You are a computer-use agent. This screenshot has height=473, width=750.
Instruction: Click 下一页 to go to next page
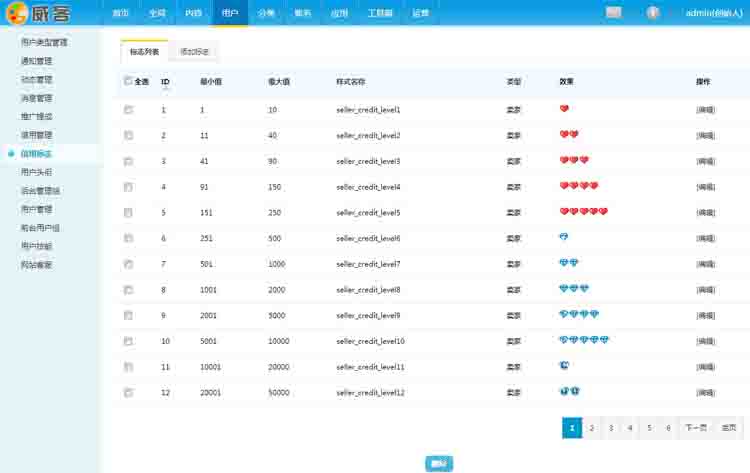696,428
